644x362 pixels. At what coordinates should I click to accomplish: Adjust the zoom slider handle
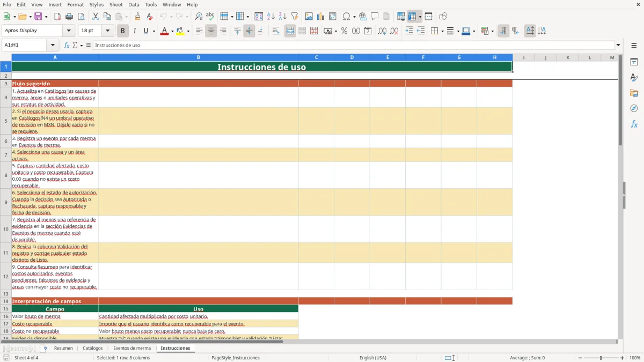[x=601, y=358]
